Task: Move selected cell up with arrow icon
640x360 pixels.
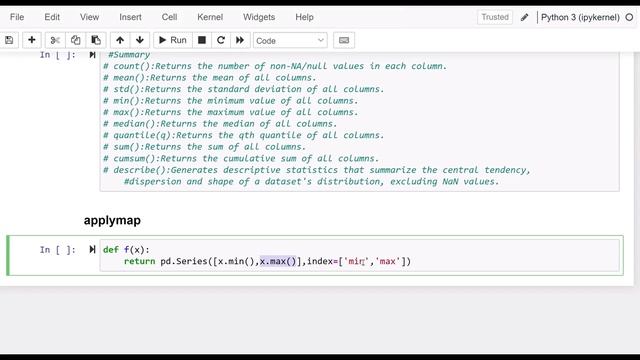Action: click(120, 40)
